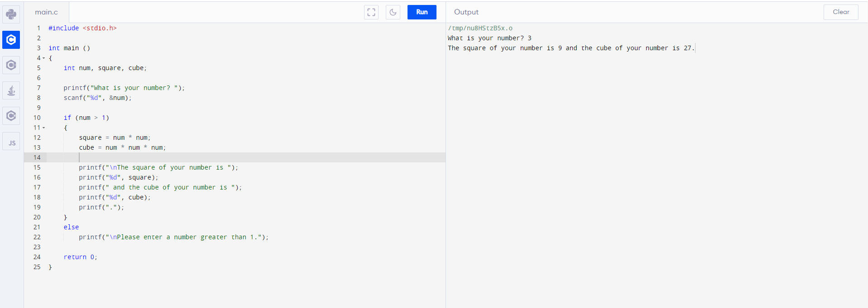Screen dimensions: 868x308
Task: Click 'Please enter a number greater' line
Action: pos(174,237)
